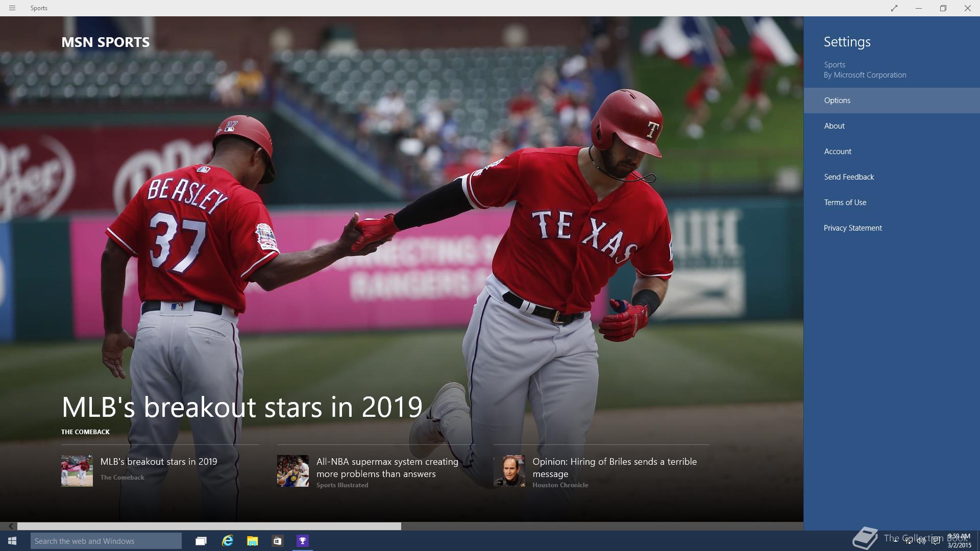Viewport: 980px width, 551px height.
Task: Open the small MLB's breakout stars article link
Action: point(159,462)
